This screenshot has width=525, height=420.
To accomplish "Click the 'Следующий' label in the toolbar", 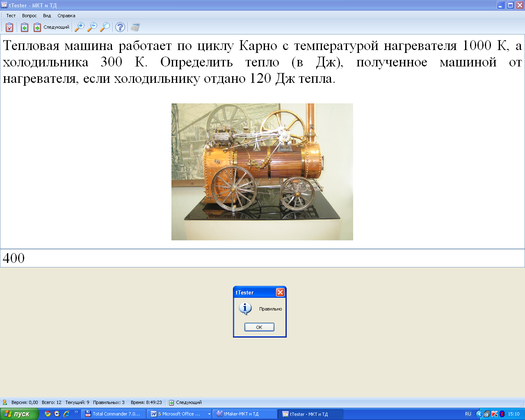I will 56,27.
